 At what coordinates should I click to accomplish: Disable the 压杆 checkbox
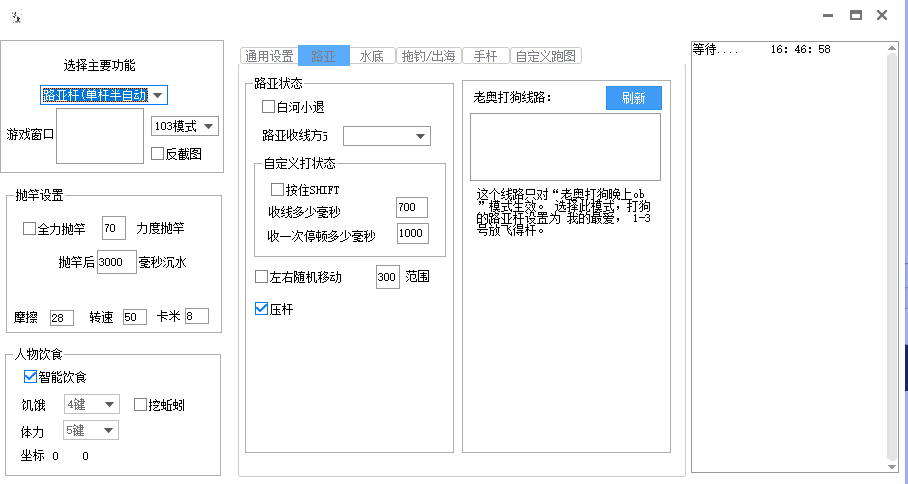262,310
